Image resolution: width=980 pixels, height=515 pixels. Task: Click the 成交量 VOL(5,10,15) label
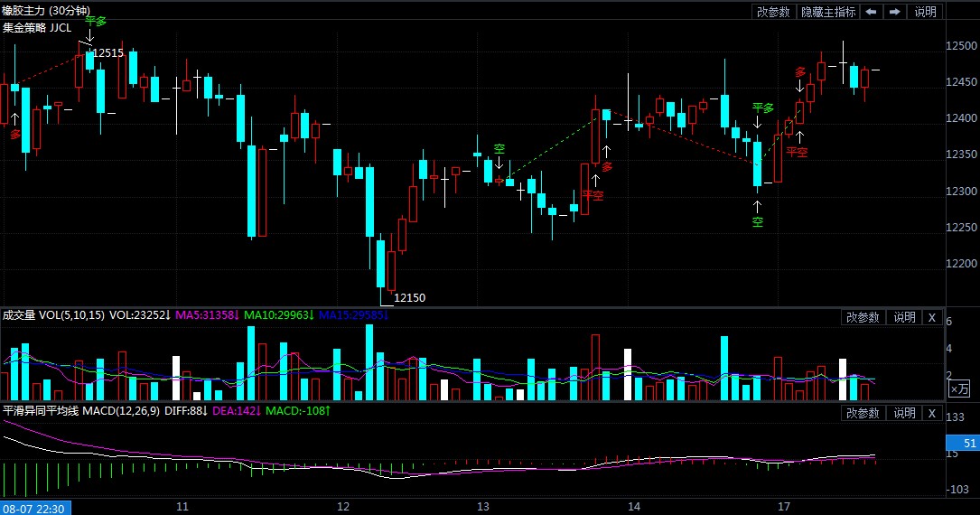coord(53,315)
